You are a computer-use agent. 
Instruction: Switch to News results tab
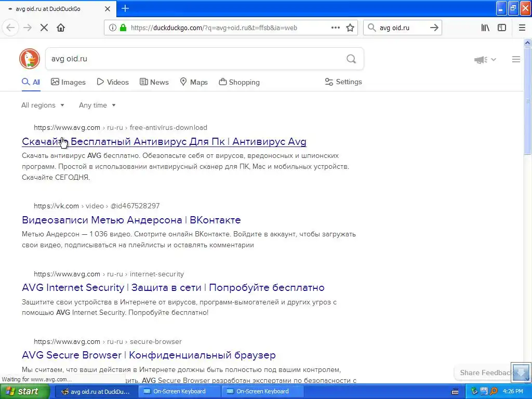pos(154,82)
